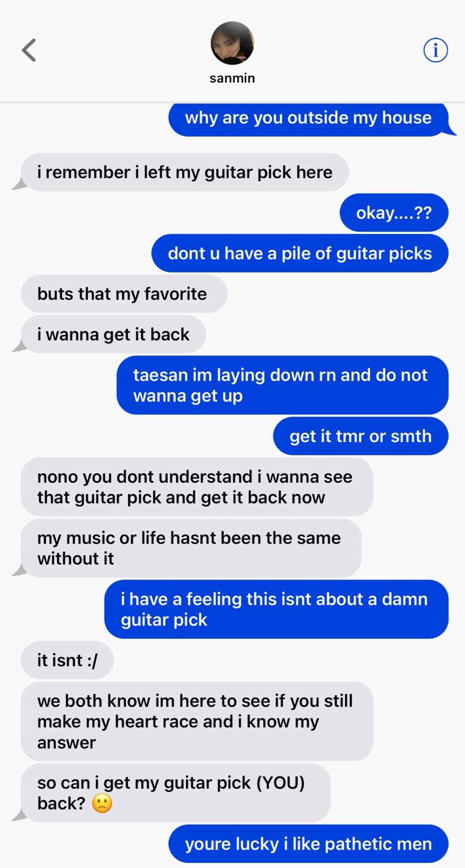
Task: Select the 'okay....??' message bubble
Action: 394,213
